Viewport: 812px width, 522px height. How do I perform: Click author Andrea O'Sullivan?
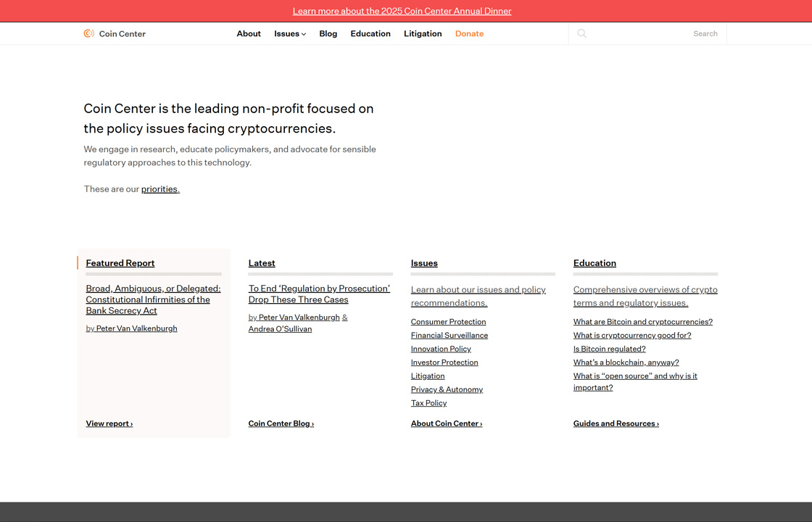(280, 329)
